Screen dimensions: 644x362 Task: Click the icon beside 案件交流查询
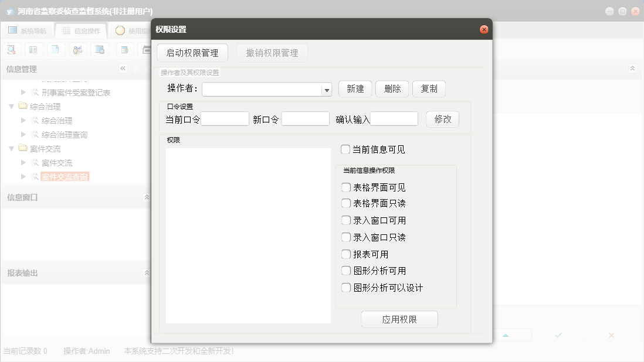pyautogui.click(x=35, y=177)
